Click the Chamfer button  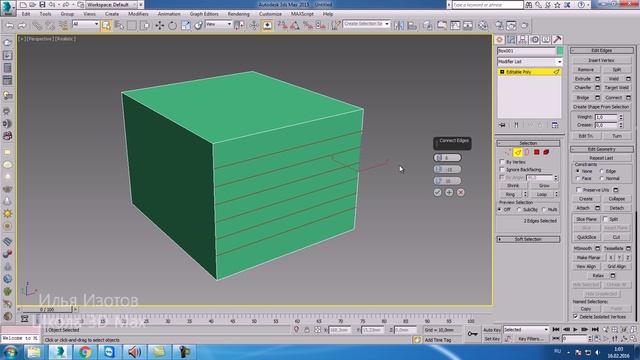coord(583,88)
